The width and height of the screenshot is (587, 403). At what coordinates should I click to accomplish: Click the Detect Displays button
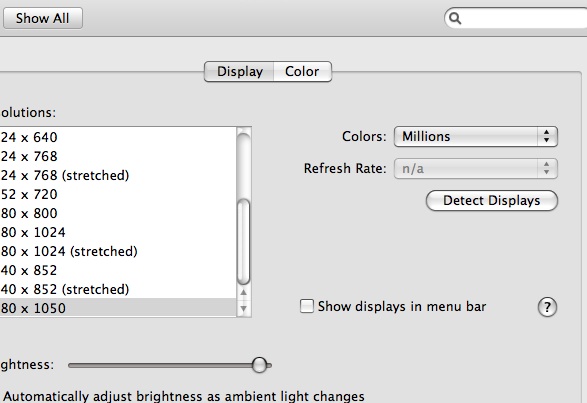492,200
